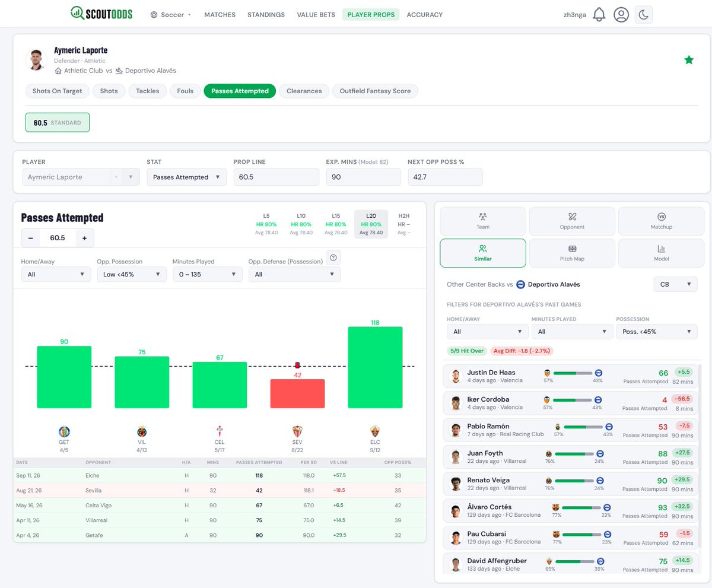Open the chart Home/Away filter dropdown
The height and width of the screenshot is (588, 712).
click(x=56, y=274)
